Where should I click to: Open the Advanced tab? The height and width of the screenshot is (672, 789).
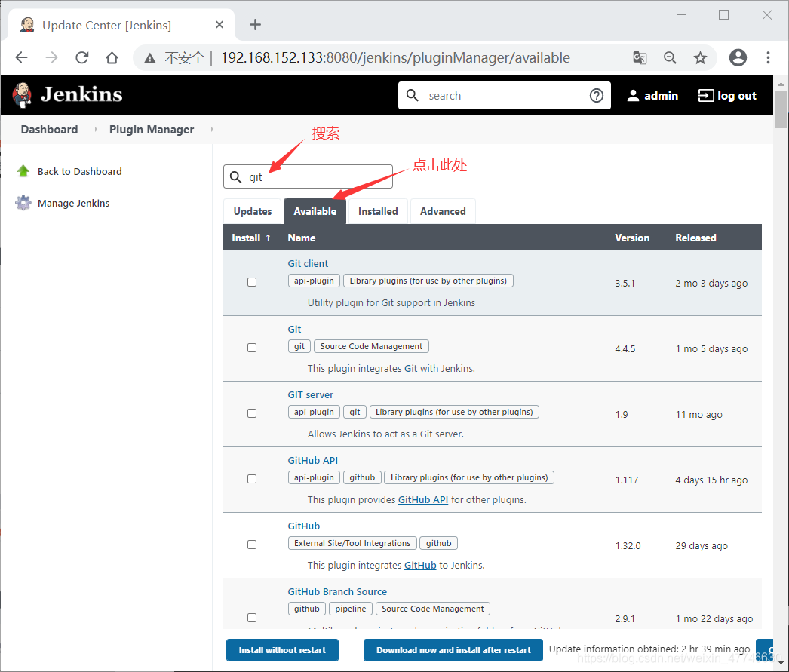pos(443,211)
